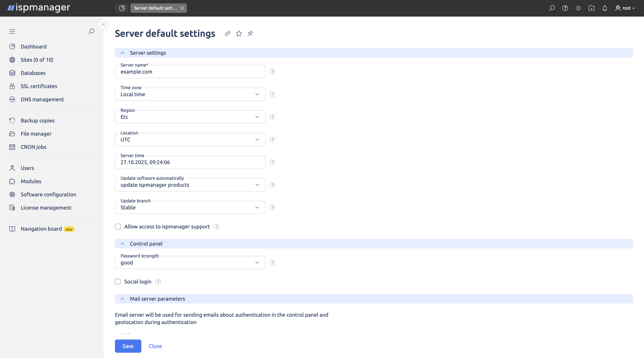
Task: Open global search in the top bar
Action: 552,8
